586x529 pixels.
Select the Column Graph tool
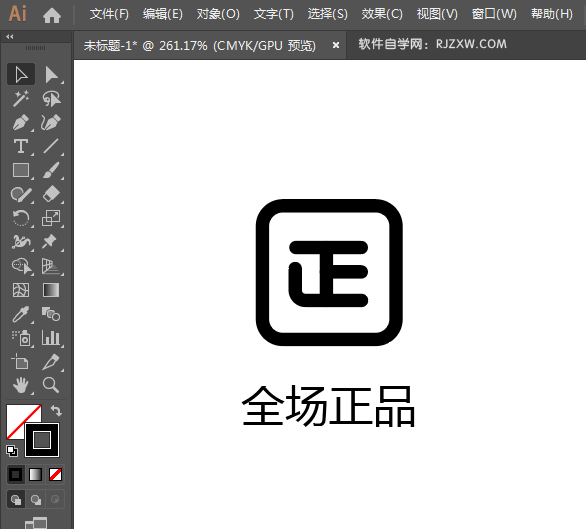(51, 338)
